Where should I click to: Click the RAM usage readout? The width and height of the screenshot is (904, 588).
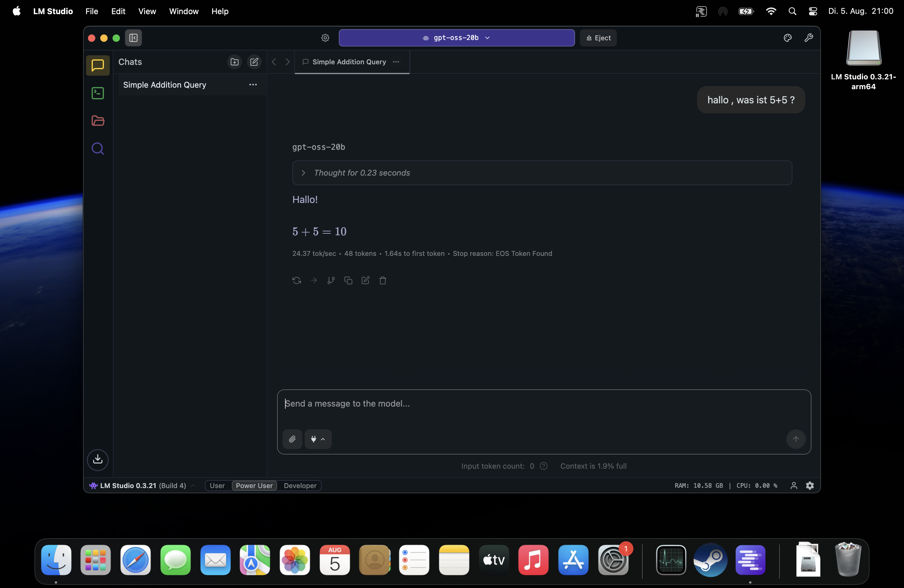(699, 486)
